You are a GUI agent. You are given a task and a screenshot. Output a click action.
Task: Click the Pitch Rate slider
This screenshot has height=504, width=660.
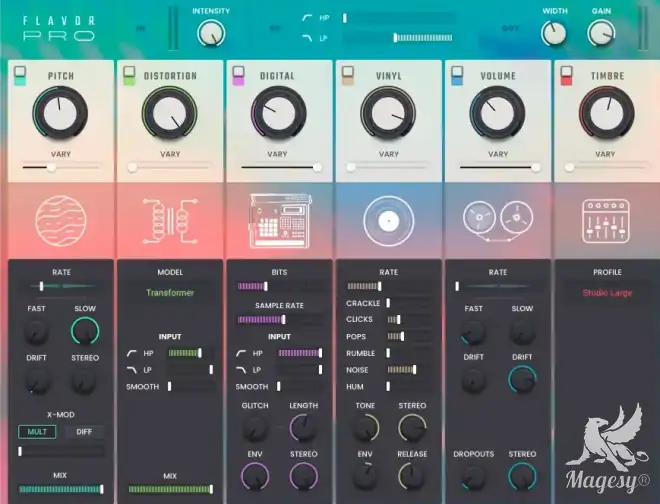tap(61, 286)
